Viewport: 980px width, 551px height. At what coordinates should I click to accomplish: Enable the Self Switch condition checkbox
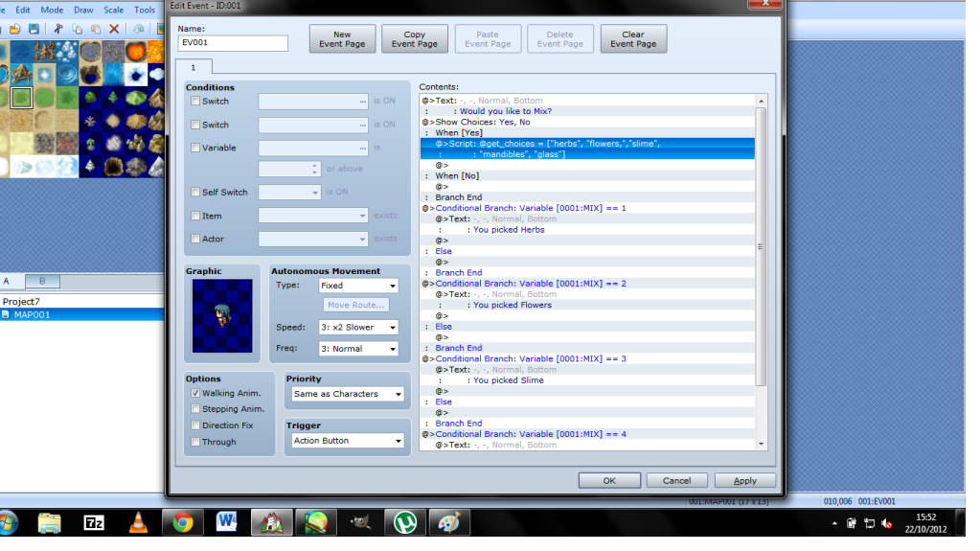point(195,193)
